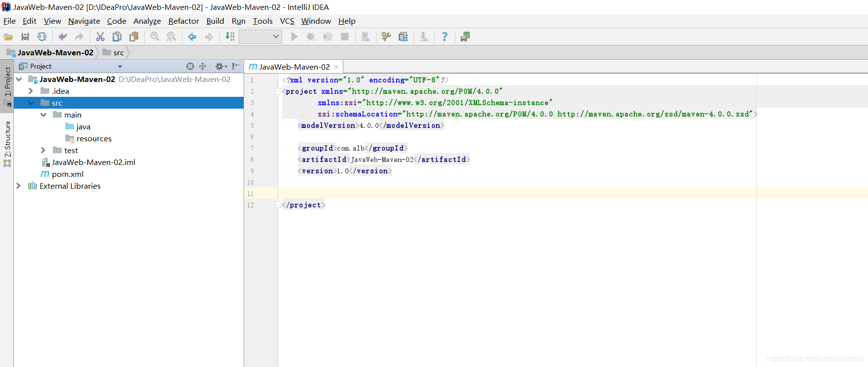The height and width of the screenshot is (367, 868).
Task: Click the Save All disk icon
Action: tap(25, 37)
